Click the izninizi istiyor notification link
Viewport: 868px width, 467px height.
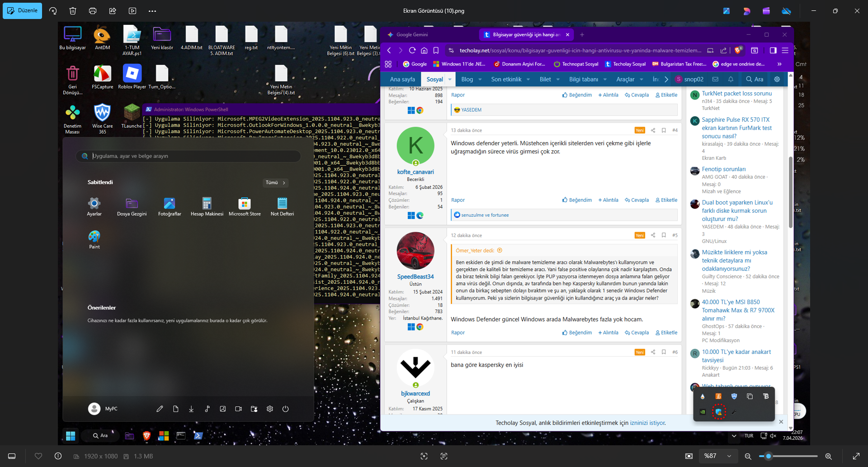647,423
